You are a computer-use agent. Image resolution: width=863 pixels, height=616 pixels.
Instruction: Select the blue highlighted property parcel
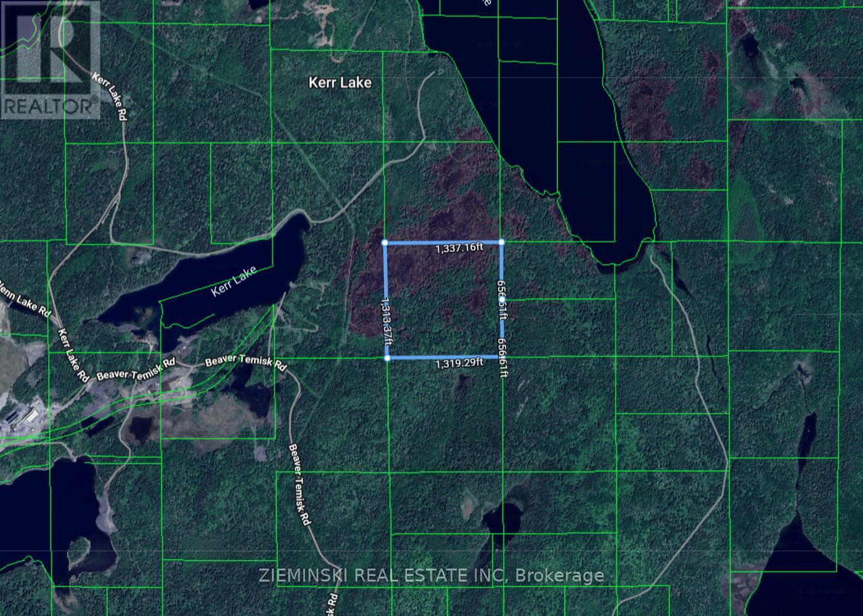444,299
